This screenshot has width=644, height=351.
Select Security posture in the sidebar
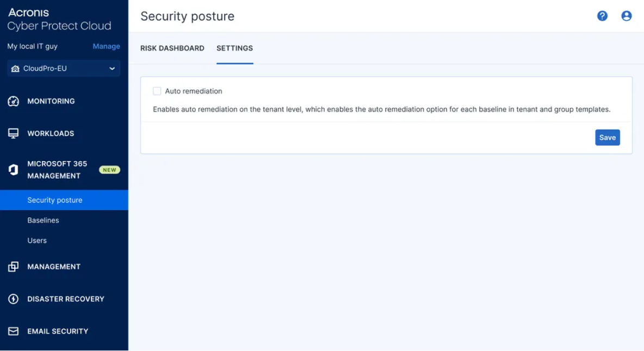pyautogui.click(x=55, y=200)
